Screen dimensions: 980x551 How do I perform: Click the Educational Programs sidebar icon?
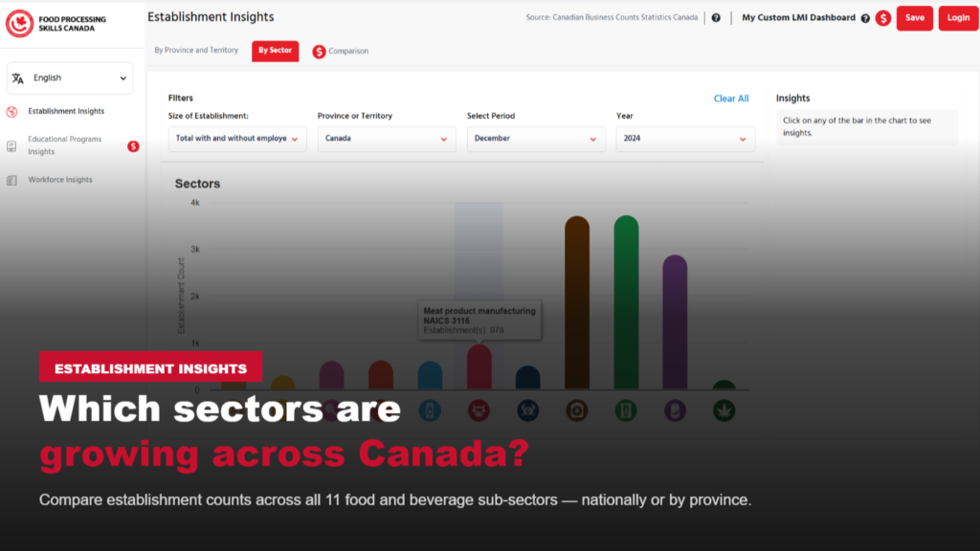(11, 146)
